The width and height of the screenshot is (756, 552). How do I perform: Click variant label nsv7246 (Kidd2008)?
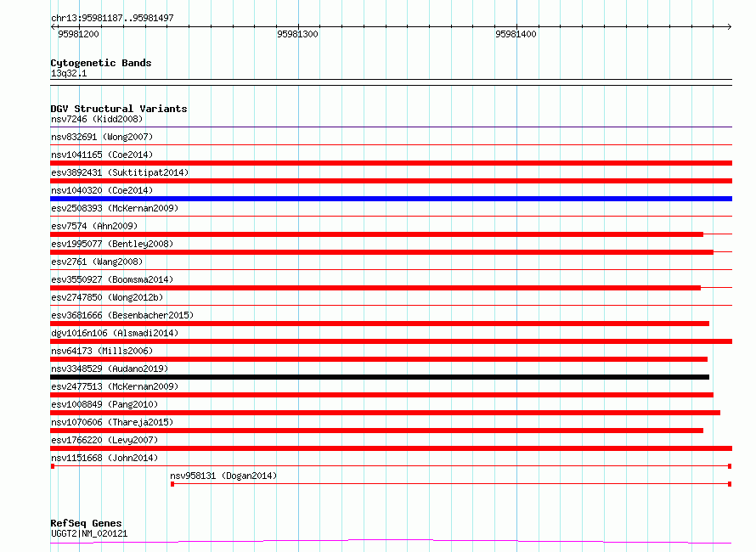pyautogui.click(x=97, y=119)
